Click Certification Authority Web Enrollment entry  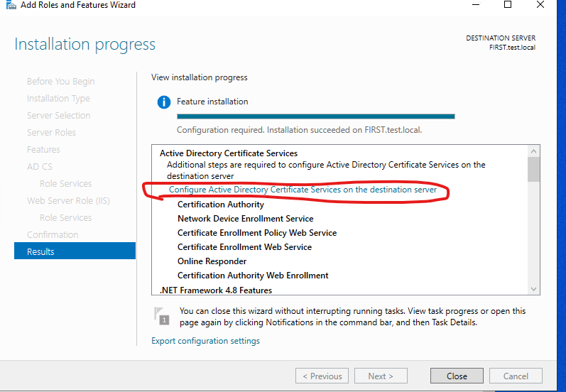coord(253,276)
